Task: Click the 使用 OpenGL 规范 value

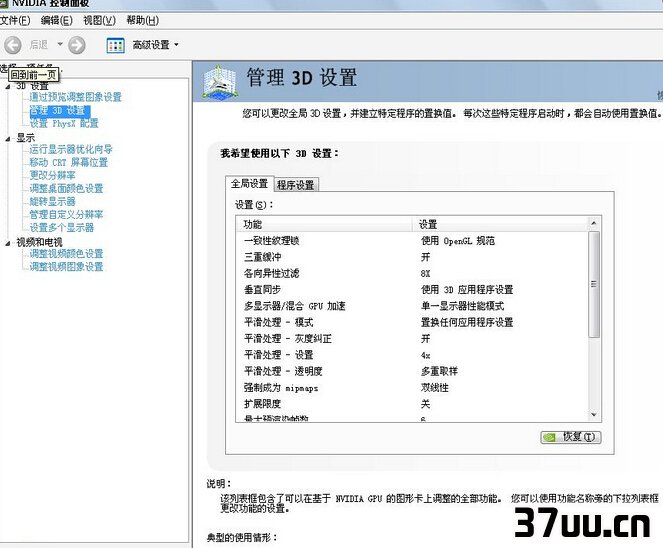Action: click(458, 241)
